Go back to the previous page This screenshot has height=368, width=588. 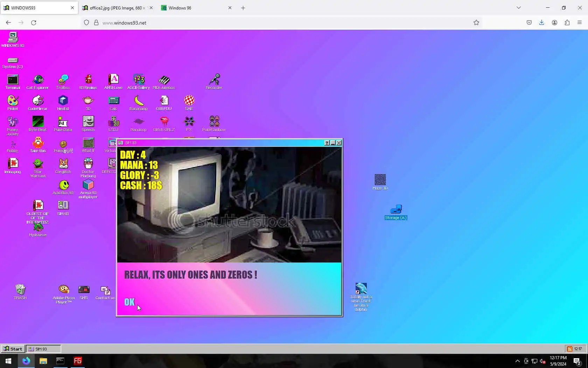click(8, 22)
